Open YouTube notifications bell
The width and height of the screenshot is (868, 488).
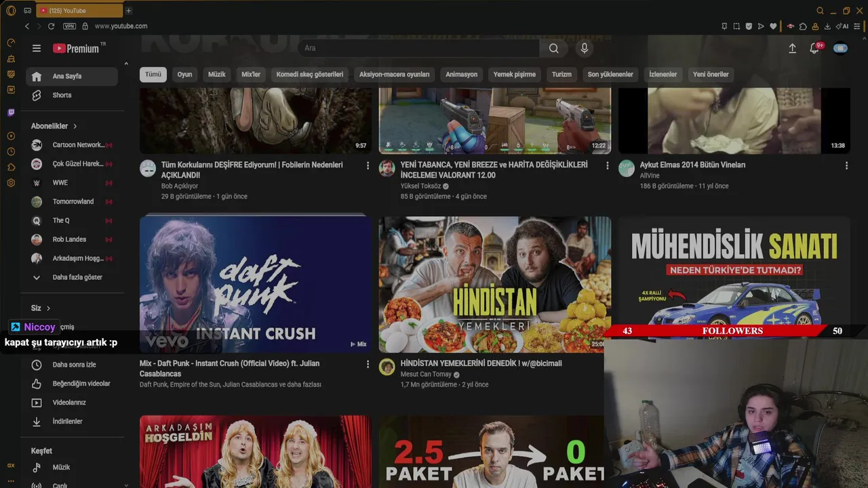[x=815, y=48]
